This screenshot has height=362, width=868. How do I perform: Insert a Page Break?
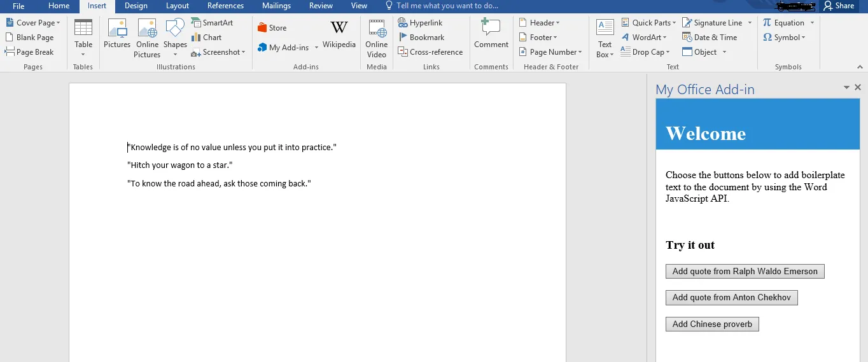tap(29, 52)
